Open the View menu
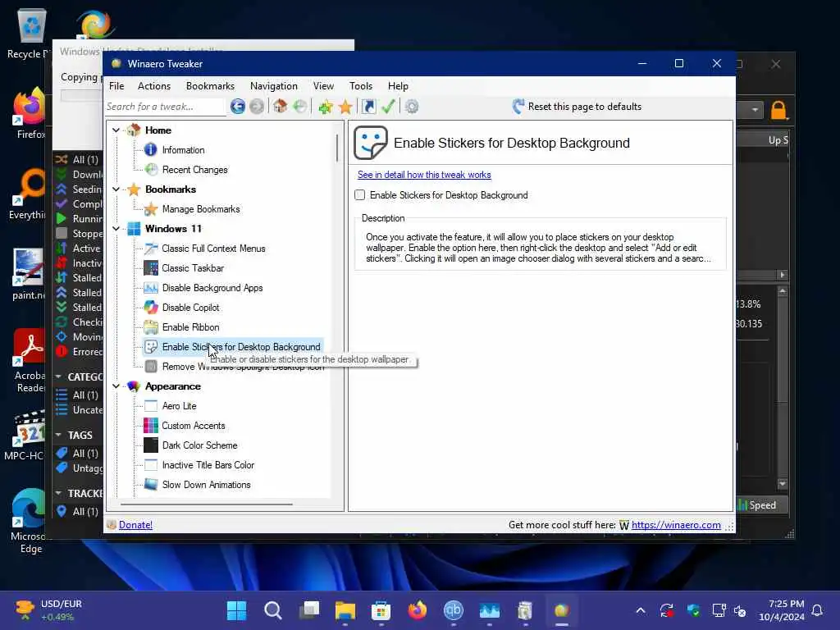 [x=323, y=85]
